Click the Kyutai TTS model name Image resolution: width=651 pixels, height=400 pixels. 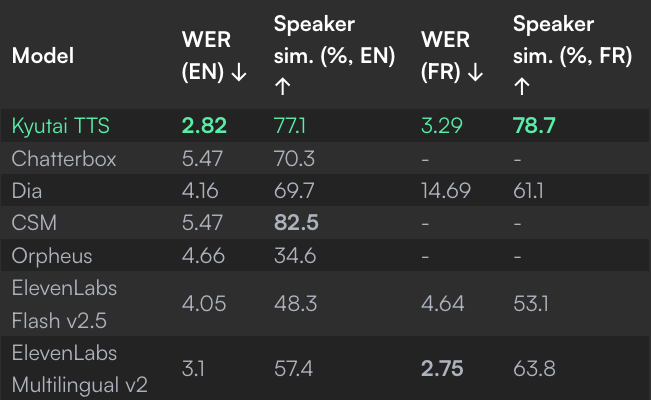coord(61,125)
